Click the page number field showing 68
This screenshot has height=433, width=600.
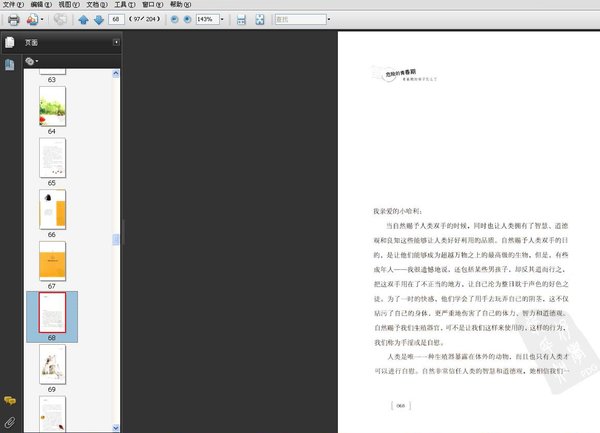coord(116,19)
